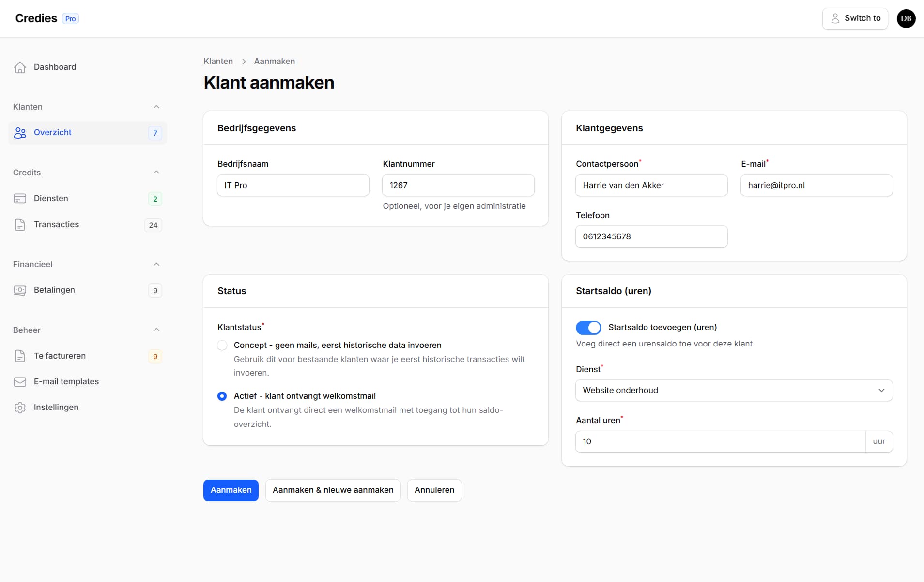Click the Diensten card icon

pyautogui.click(x=20, y=198)
